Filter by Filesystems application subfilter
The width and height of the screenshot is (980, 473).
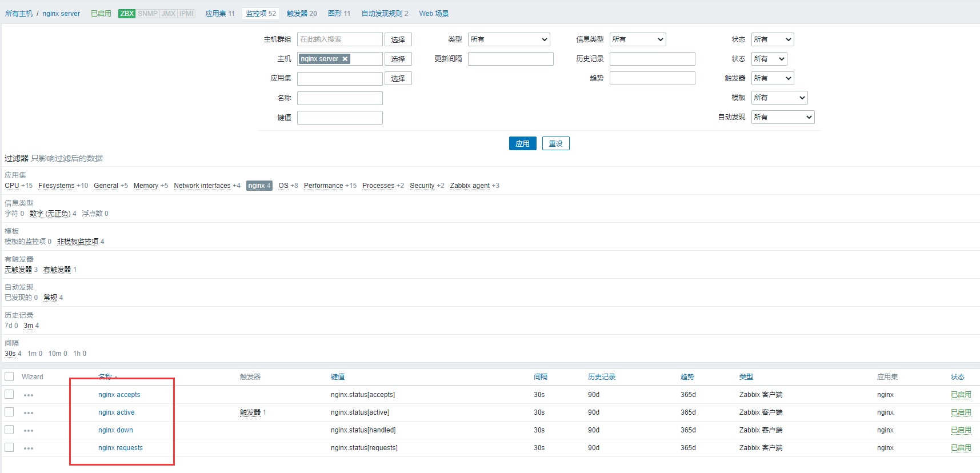[57, 186]
